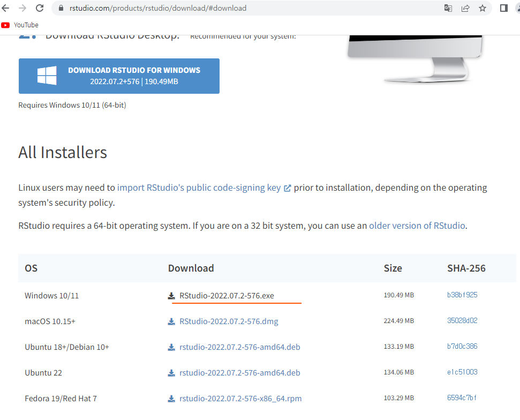Open the translate page icon
Viewport: 520px width, 420px height.
[x=448, y=8]
